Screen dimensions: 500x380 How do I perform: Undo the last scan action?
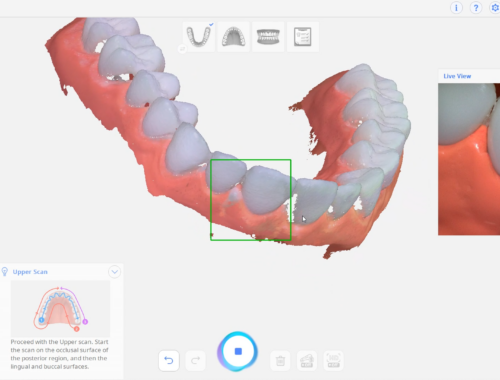[x=169, y=360]
